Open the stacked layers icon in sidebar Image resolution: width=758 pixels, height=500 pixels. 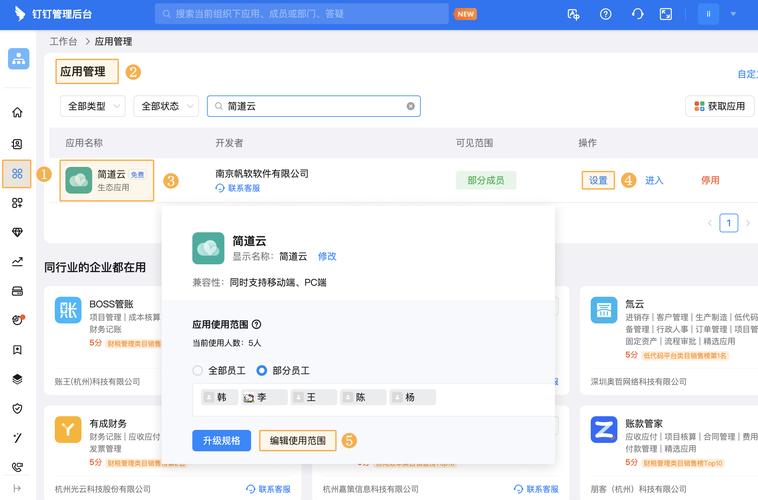17,379
